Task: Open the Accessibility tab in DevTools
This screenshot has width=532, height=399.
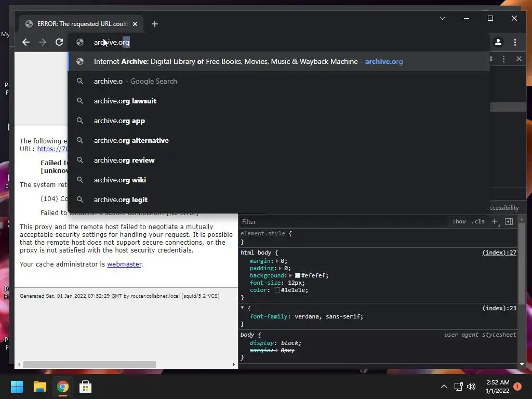Action: pyautogui.click(x=504, y=208)
